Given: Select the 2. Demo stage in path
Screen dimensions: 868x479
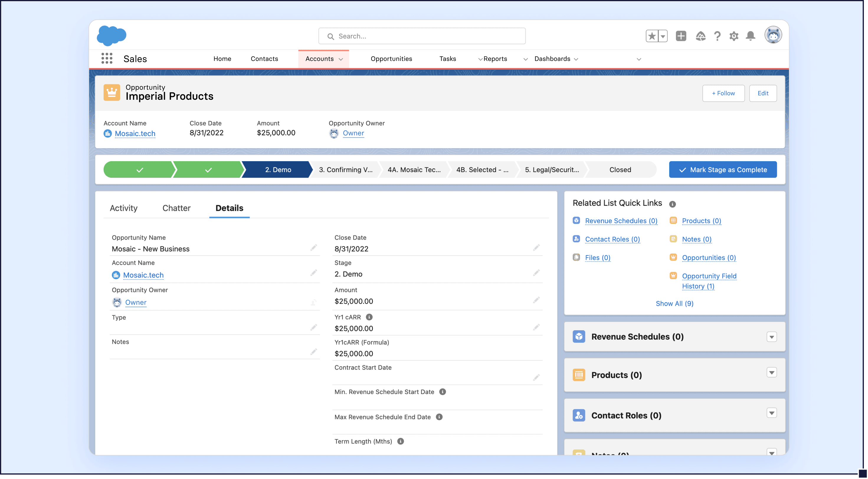Looking at the screenshot, I should pyautogui.click(x=278, y=170).
